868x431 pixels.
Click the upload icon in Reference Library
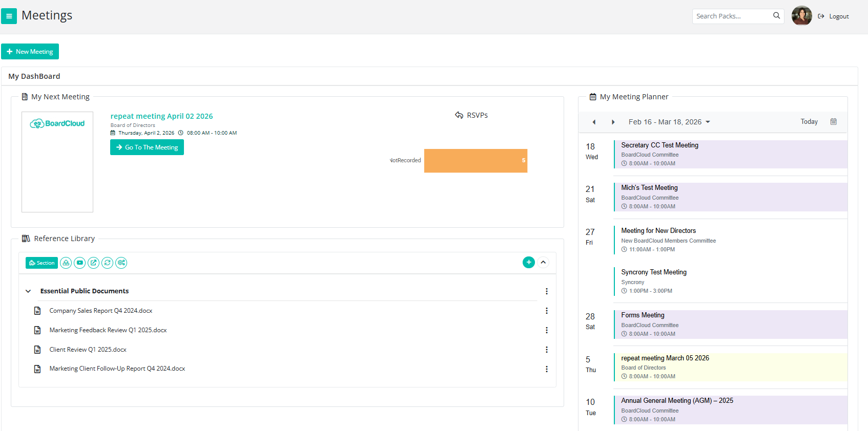(66, 263)
